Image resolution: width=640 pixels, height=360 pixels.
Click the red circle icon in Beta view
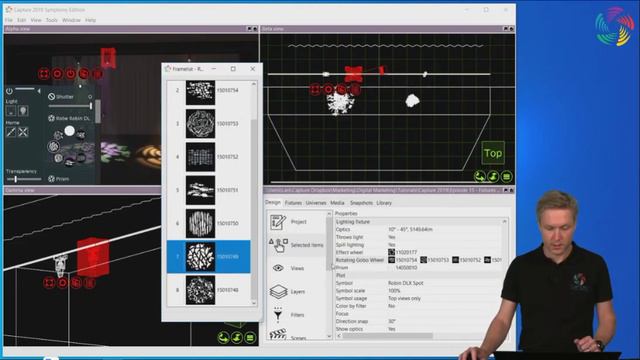pyautogui.click(x=328, y=89)
